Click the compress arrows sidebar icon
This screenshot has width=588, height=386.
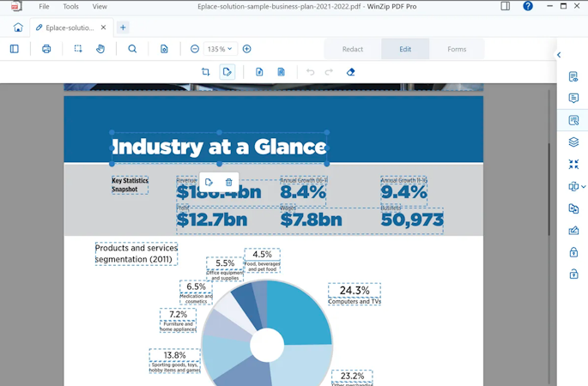coord(573,164)
